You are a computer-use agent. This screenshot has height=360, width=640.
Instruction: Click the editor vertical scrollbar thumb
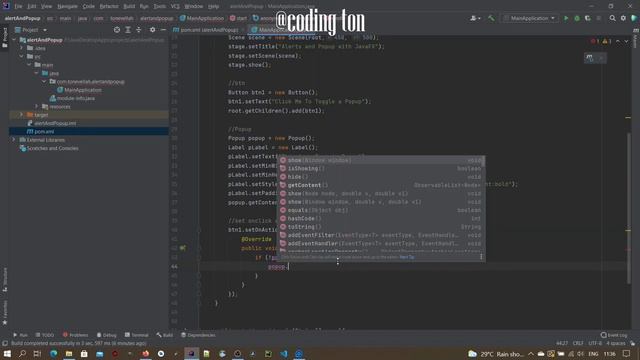629,208
